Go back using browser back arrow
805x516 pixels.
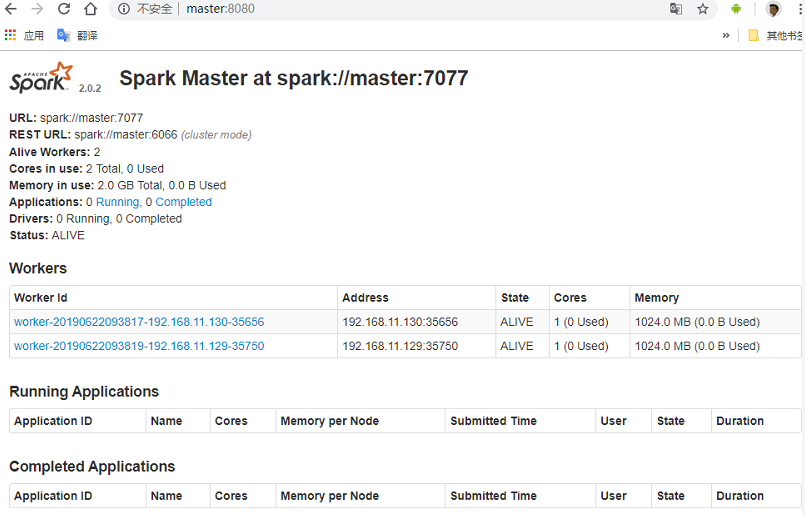tap(10, 9)
